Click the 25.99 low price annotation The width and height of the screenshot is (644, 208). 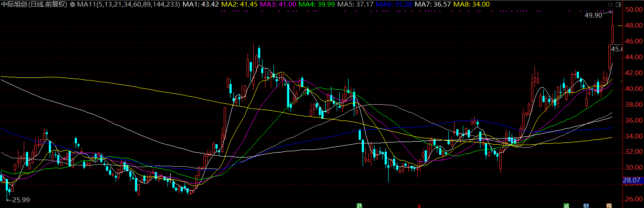tap(21, 200)
